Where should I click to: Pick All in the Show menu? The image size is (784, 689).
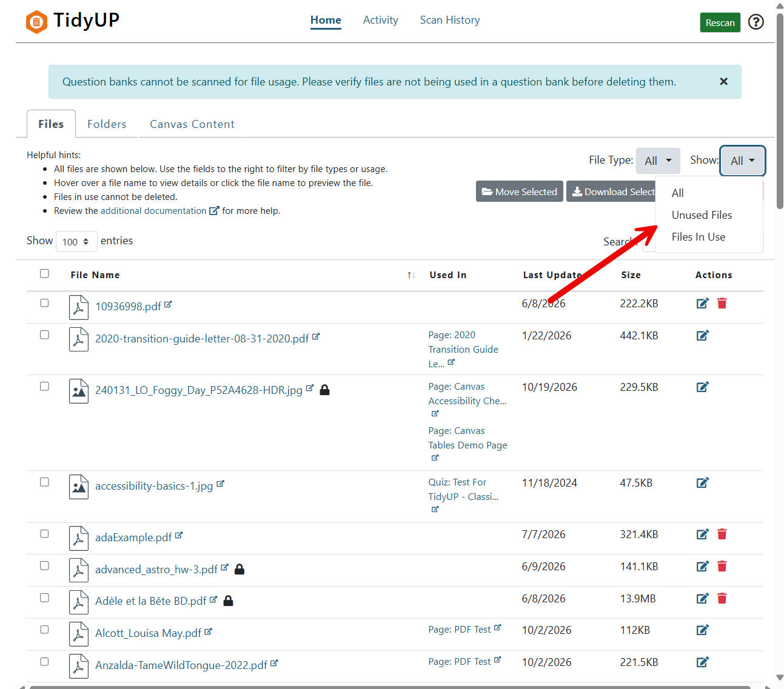[677, 193]
